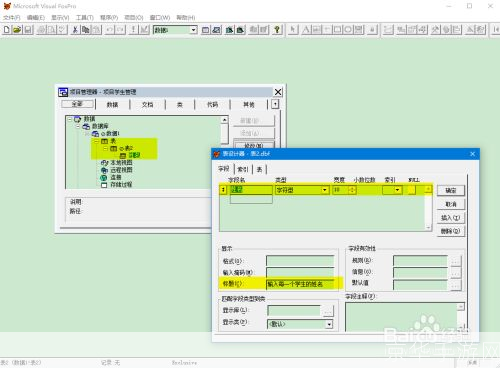Close the Project Manager window
The width and height of the screenshot is (500, 368).
pos(278,92)
